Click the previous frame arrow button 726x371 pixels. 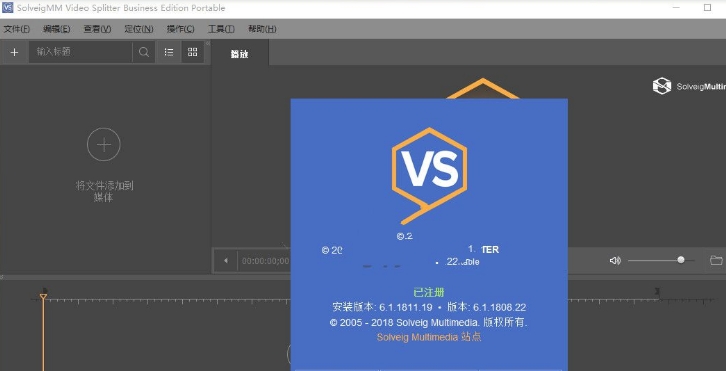tap(226, 261)
